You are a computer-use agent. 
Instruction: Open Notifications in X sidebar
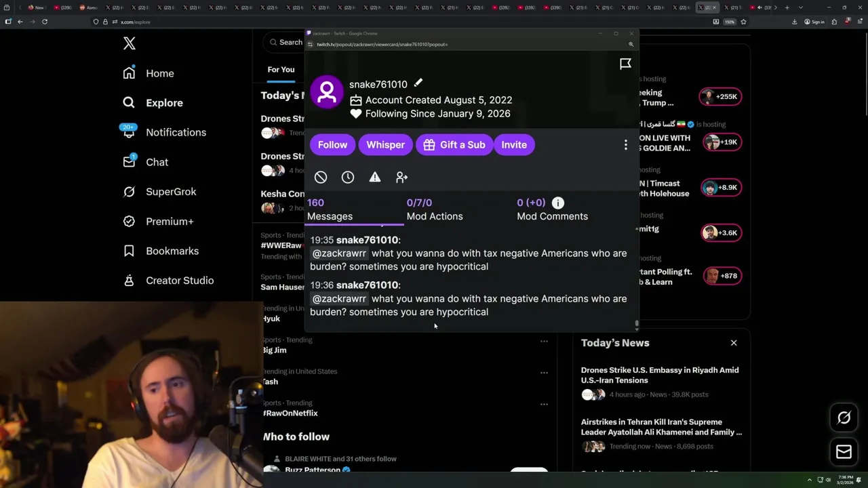pyautogui.click(x=164, y=132)
